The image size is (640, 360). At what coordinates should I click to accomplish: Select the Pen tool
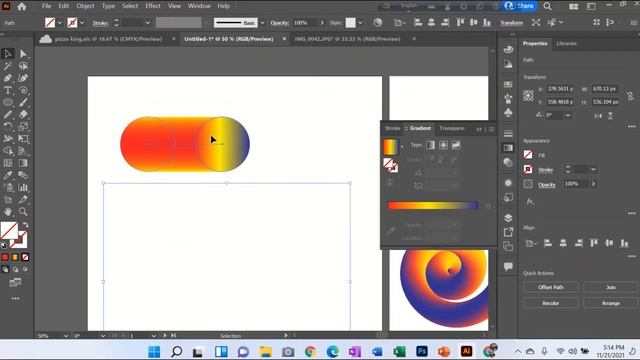(8, 78)
